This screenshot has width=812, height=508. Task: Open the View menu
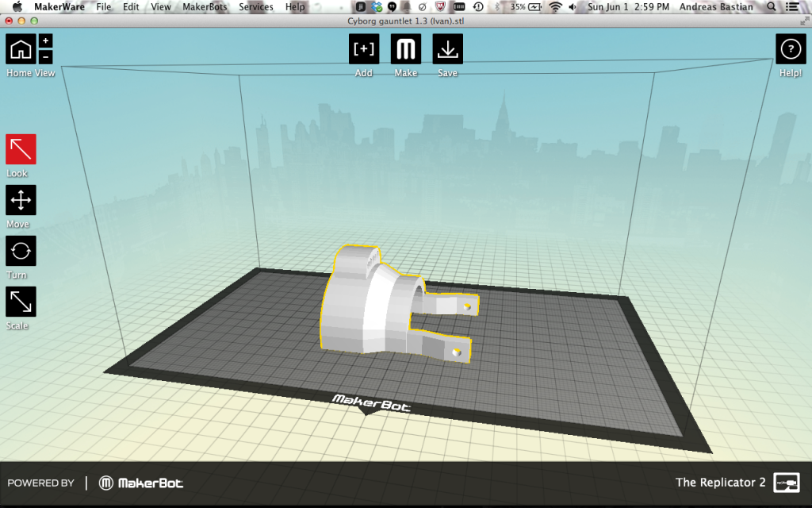click(161, 7)
